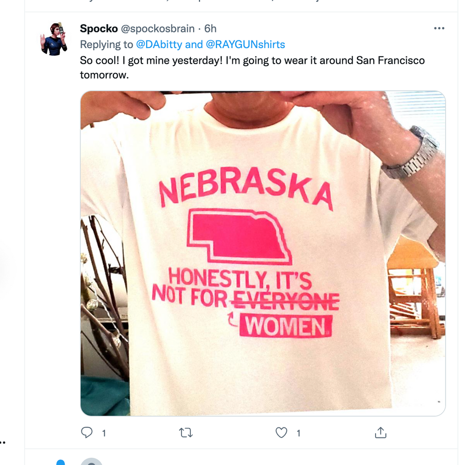
Task: Click the gray avatar of the next tweet
Action: 91,462
